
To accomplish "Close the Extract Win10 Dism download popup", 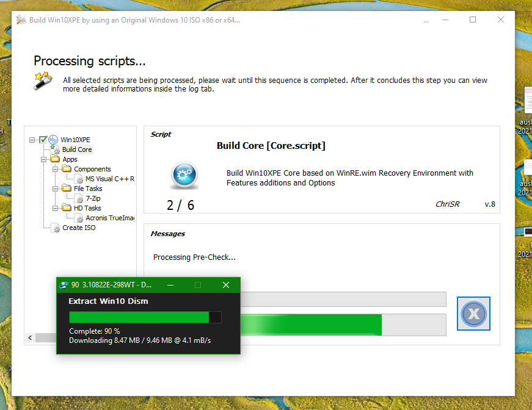I will pyautogui.click(x=226, y=285).
